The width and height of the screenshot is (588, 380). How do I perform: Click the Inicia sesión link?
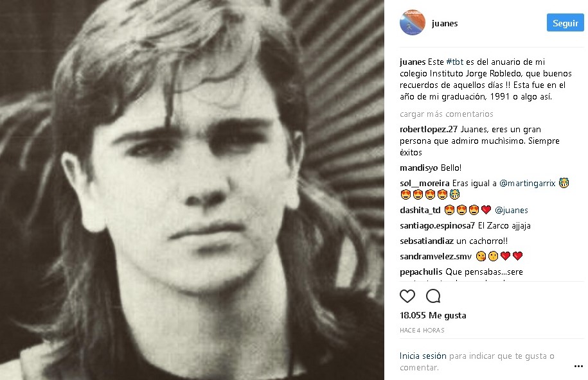pyautogui.click(x=423, y=356)
